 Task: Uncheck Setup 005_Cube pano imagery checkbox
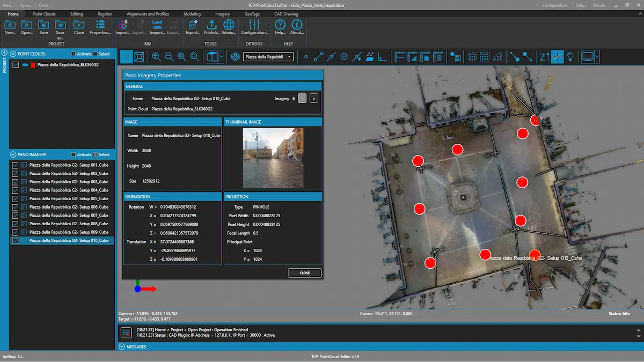click(x=15, y=198)
